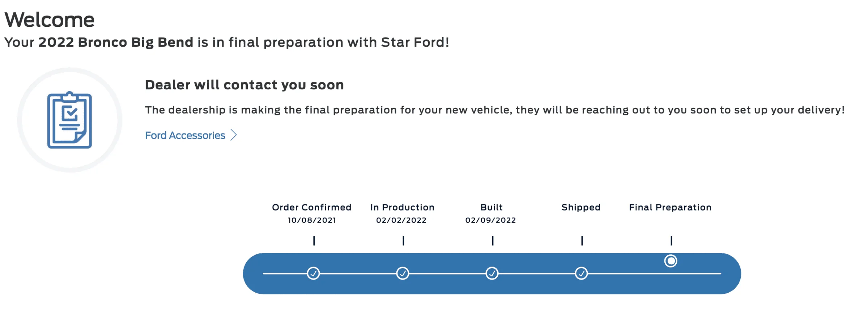
Task: Click the 02/02/2022 production date
Action: pyautogui.click(x=401, y=220)
